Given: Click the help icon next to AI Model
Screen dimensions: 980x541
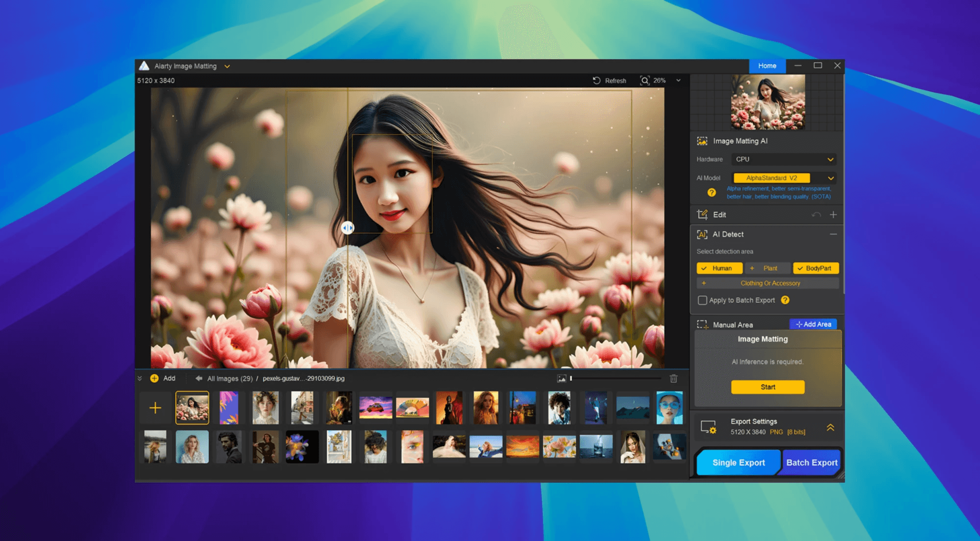Looking at the screenshot, I should pos(711,193).
